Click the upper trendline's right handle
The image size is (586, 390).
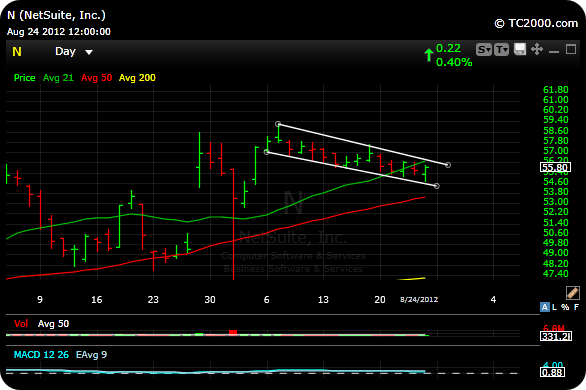pyautogui.click(x=448, y=165)
